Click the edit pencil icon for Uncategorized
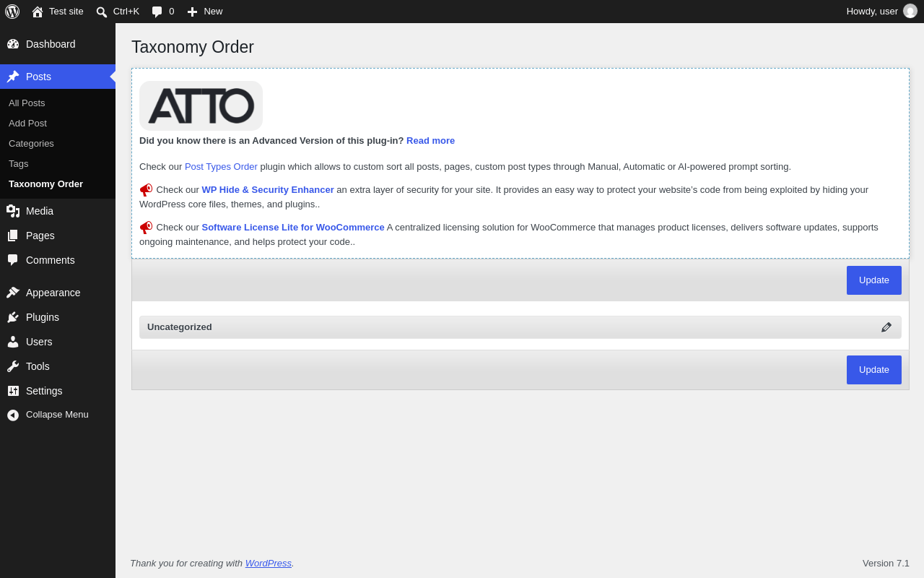924x578 pixels. pyautogui.click(x=886, y=327)
